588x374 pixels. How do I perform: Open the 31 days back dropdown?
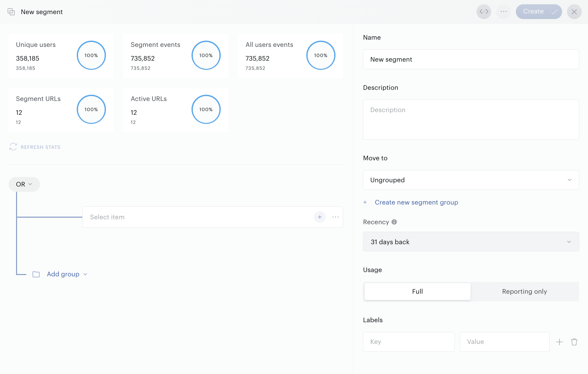(471, 242)
